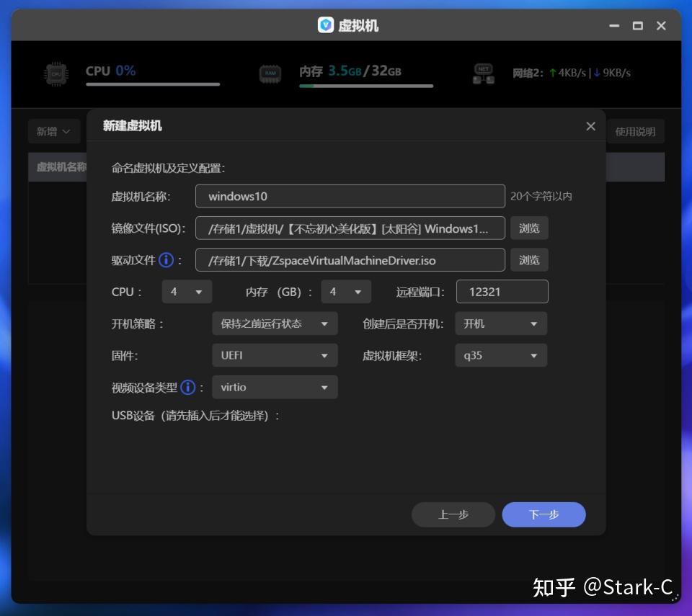
Task: Browse for an ISO image file
Action: coord(529,228)
